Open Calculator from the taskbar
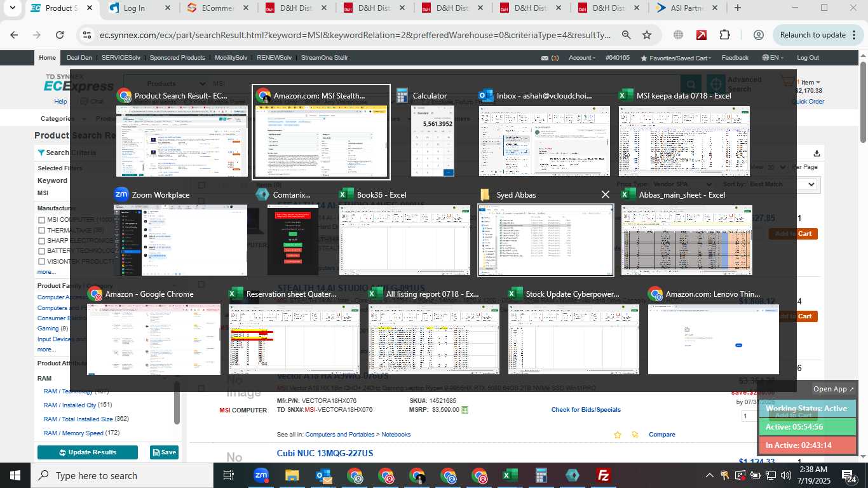 point(541,475)
